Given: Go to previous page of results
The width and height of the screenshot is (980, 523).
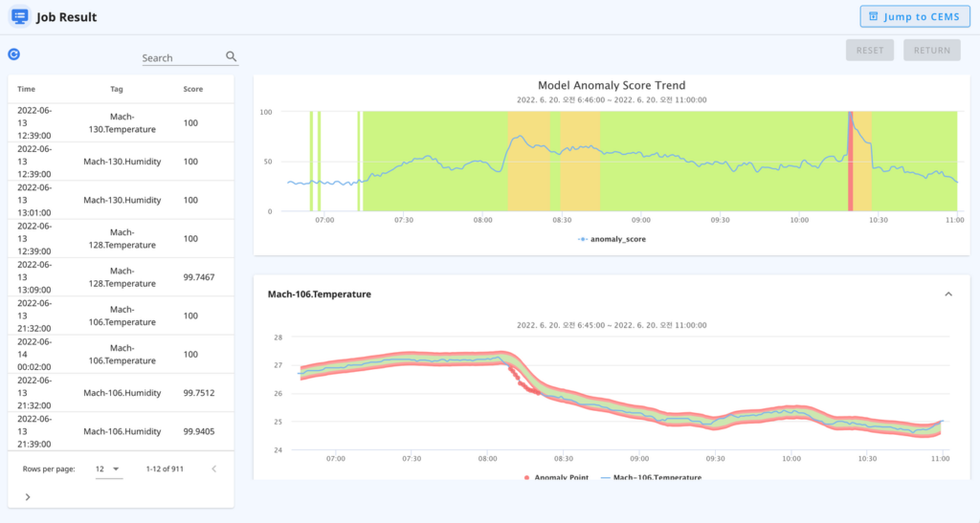Looking at the screenshot, I should pos(213,469).
